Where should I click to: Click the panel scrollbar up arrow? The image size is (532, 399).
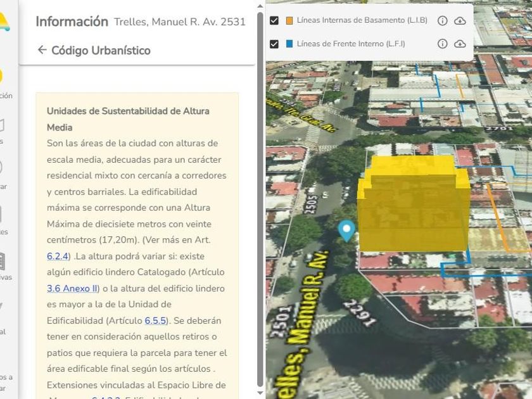(260, 6)
